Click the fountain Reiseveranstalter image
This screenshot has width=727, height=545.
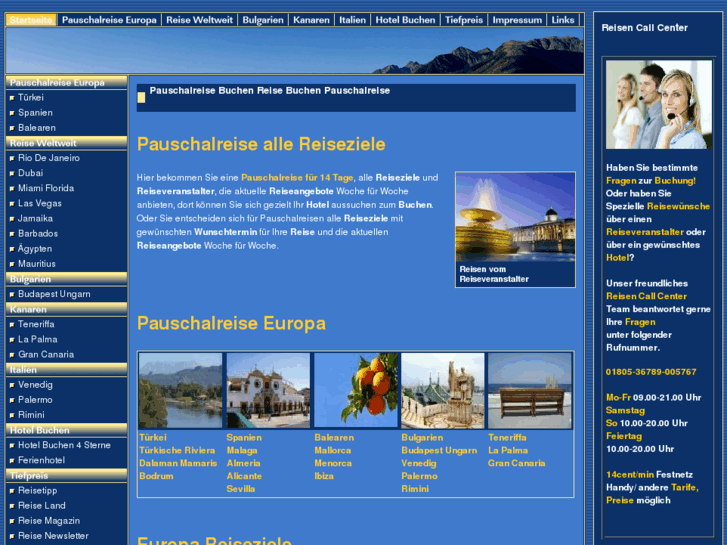pos(515,217)
